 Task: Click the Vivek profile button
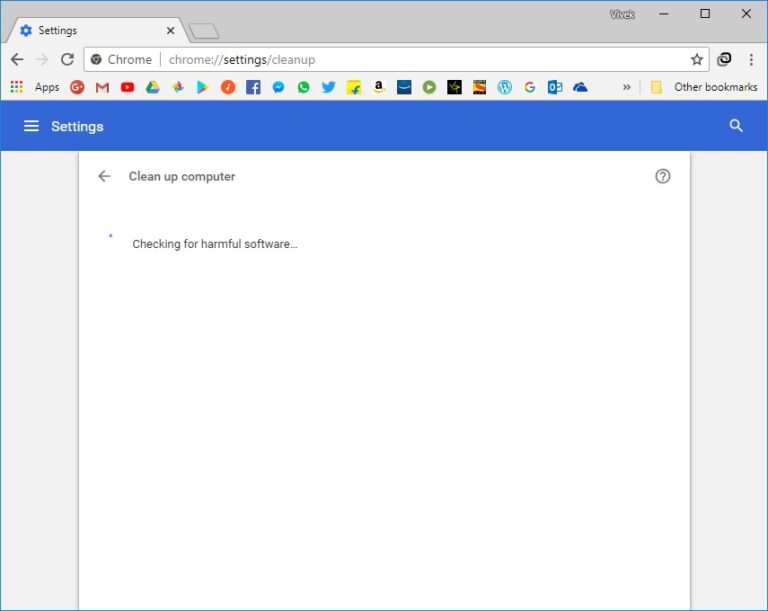[x=622, y=14]
